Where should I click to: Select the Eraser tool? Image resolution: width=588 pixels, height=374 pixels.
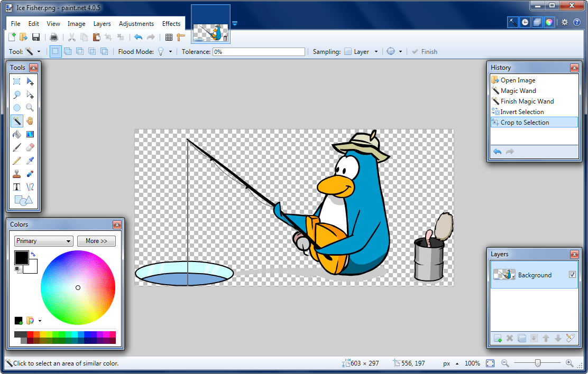coord(30,147)
